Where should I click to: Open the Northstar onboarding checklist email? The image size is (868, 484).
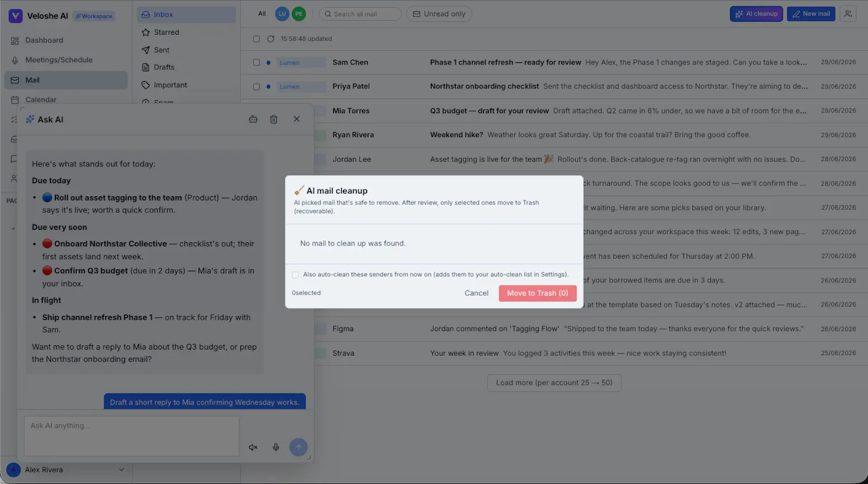coord(554,87)
